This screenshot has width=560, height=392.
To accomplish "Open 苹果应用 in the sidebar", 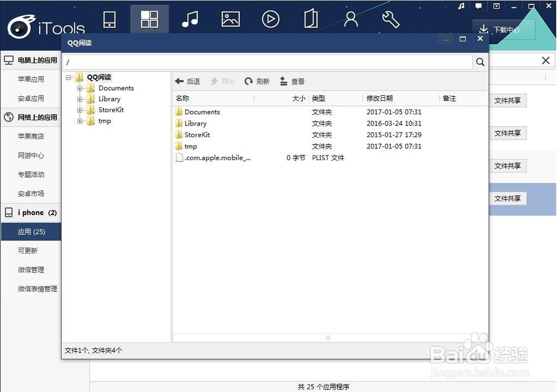I will (31, 80).
